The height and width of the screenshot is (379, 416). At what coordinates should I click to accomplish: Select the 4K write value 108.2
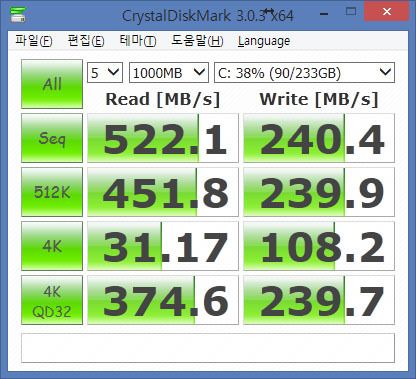click(319, 246)
